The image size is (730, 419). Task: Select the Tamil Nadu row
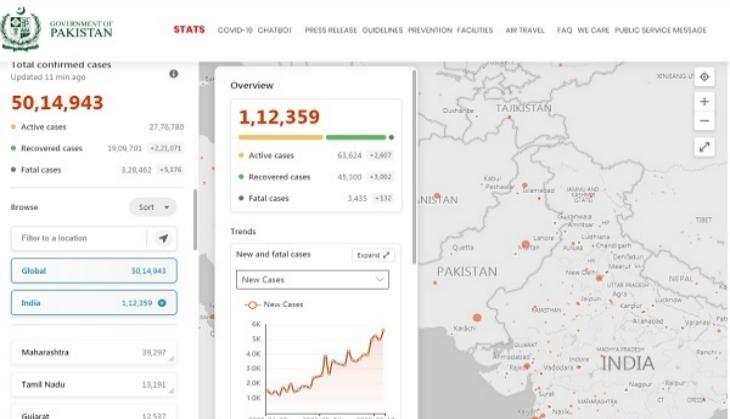coord(94,385)
